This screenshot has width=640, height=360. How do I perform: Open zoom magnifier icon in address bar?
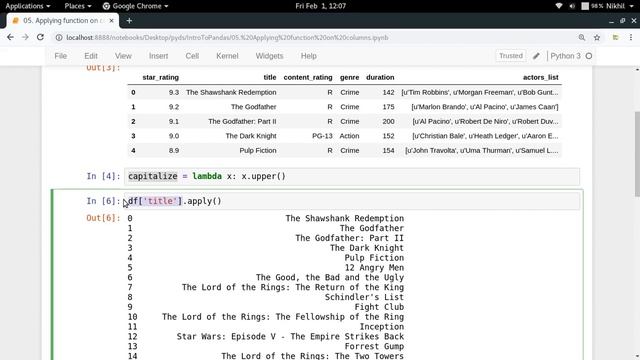point(582,38)
